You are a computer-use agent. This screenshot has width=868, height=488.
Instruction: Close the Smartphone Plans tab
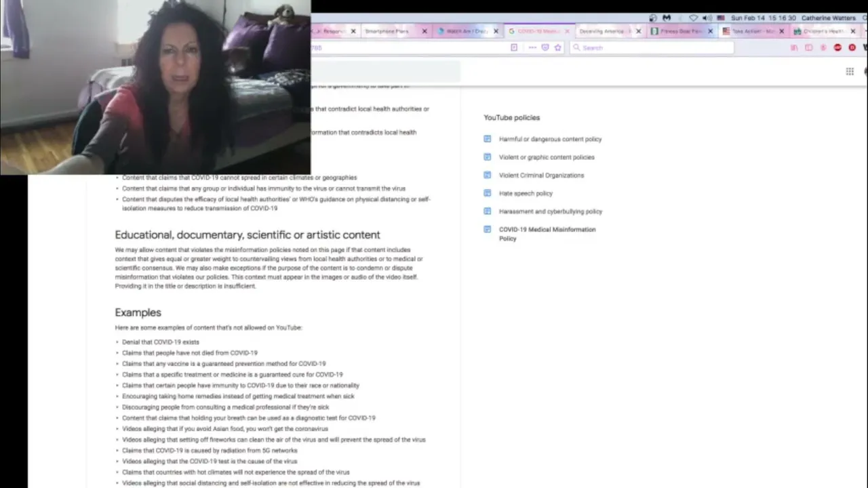point(425,31)
